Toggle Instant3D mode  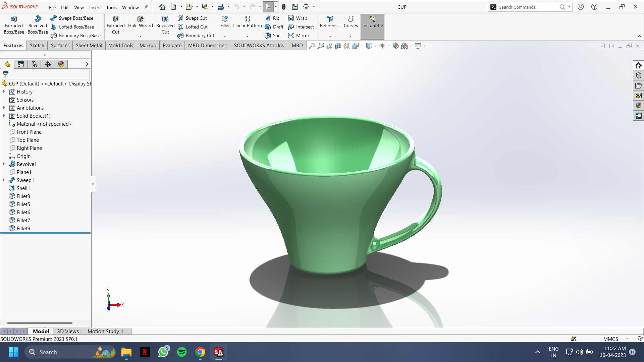point(372,26)
